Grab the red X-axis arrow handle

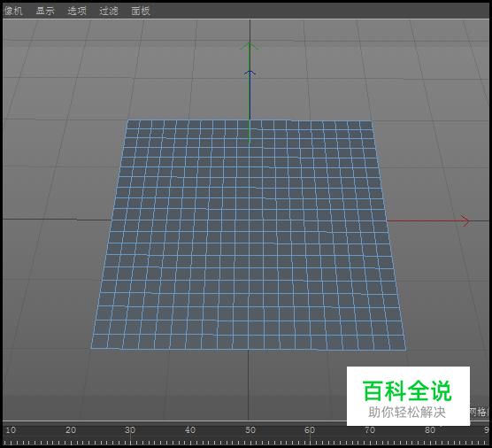(x=465, y=220)
